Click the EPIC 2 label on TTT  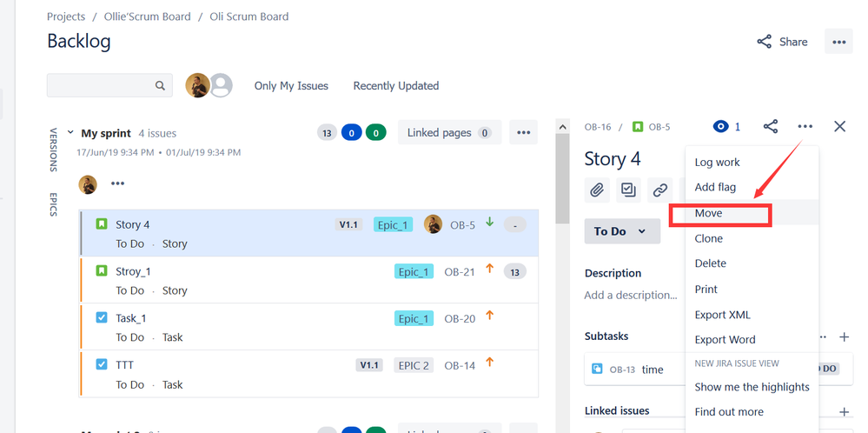(x=414, y=365)
